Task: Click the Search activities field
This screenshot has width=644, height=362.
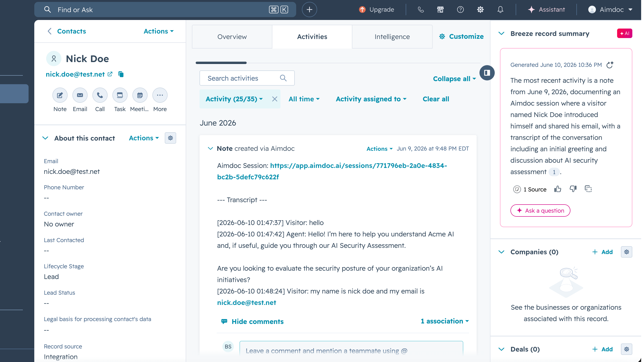Action: coord(247,78)
